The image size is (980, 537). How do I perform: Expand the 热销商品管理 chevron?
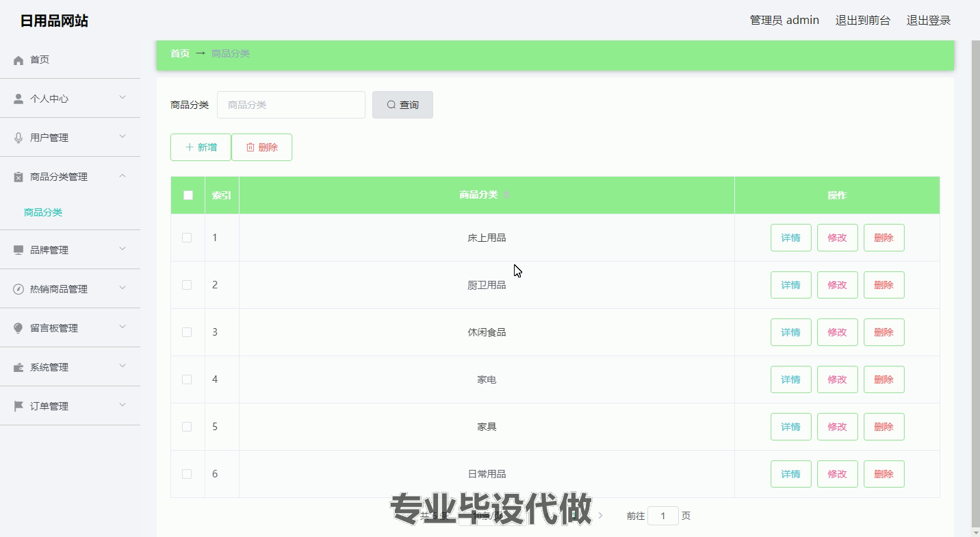[122, 288]
